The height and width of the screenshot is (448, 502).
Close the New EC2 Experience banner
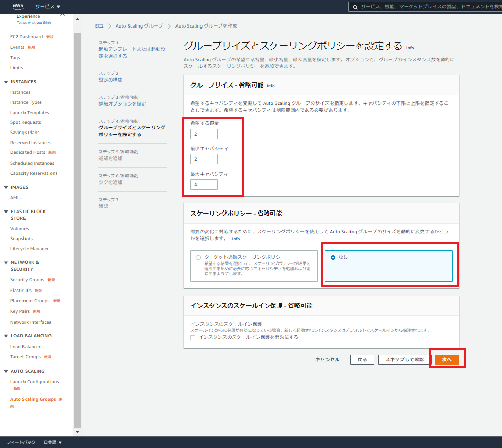(x=62, y=14)
